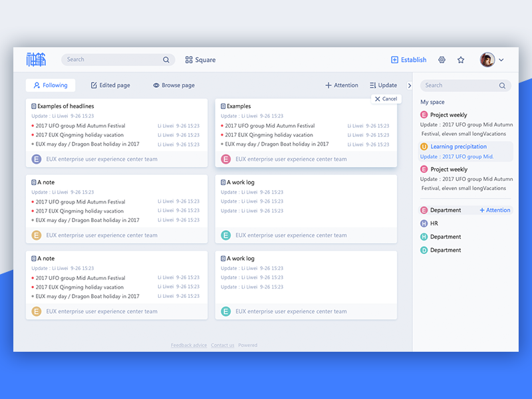Switch to the Following tab
532x399 pixels.
point(50,85)
